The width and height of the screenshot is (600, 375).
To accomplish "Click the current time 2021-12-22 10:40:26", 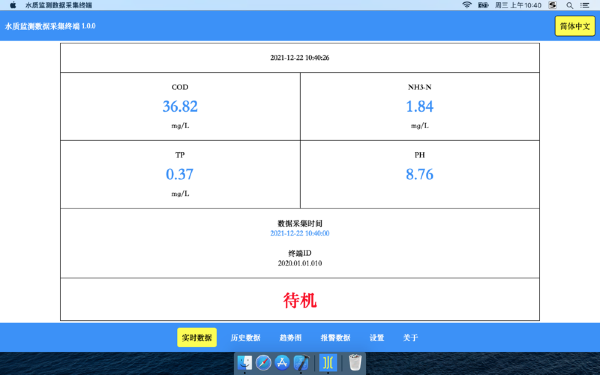I will [x=300, y=58].
